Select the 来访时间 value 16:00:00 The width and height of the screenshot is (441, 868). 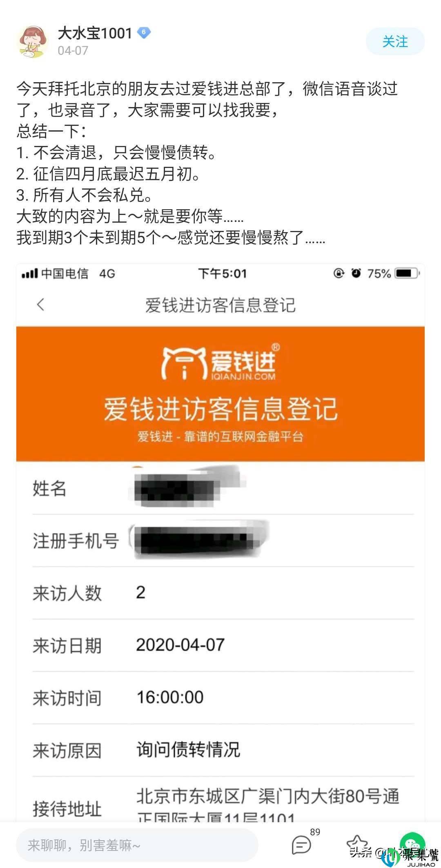(x=170, y=697)
